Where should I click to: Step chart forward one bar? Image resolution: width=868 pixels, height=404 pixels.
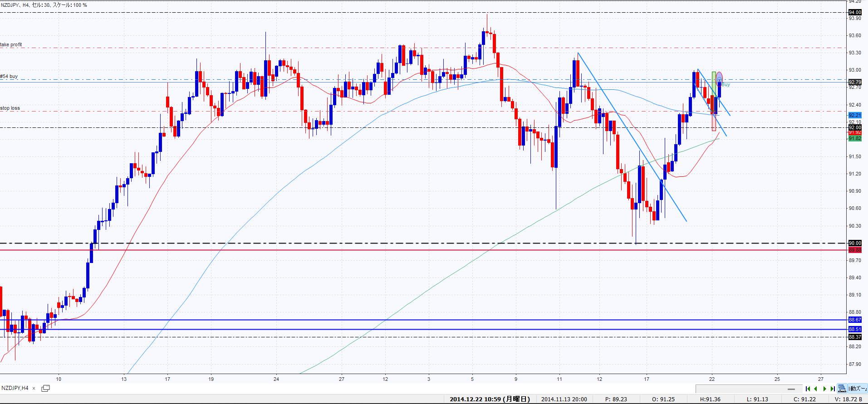click(824, 389)
